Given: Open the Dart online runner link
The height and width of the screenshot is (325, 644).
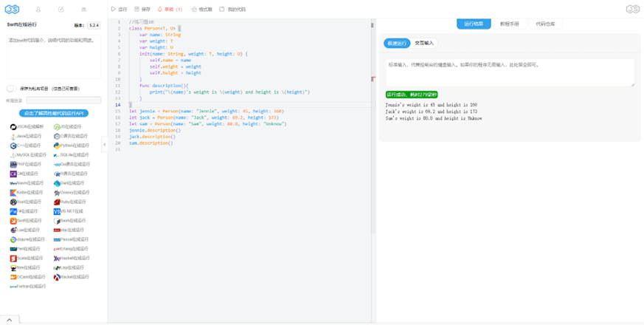Looking at the screenshot, I should point(69,183).
